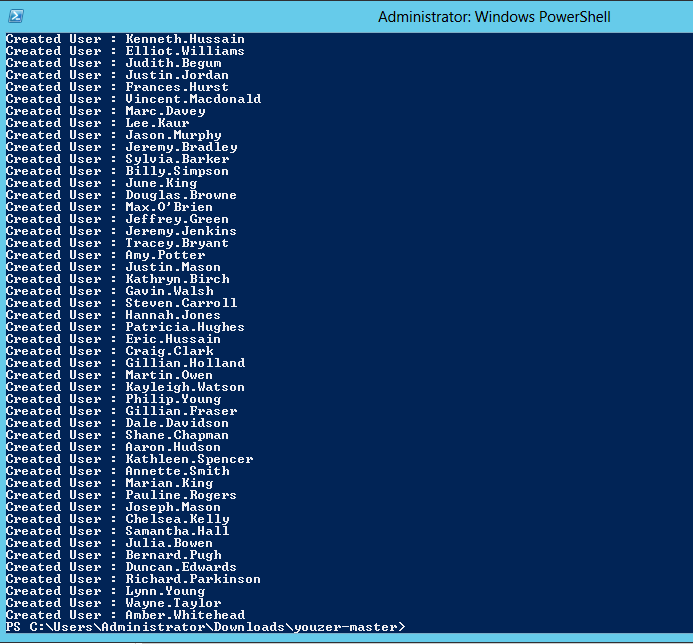
Task: Click the PowerShell icon in title bar
Action: (16, 16)
